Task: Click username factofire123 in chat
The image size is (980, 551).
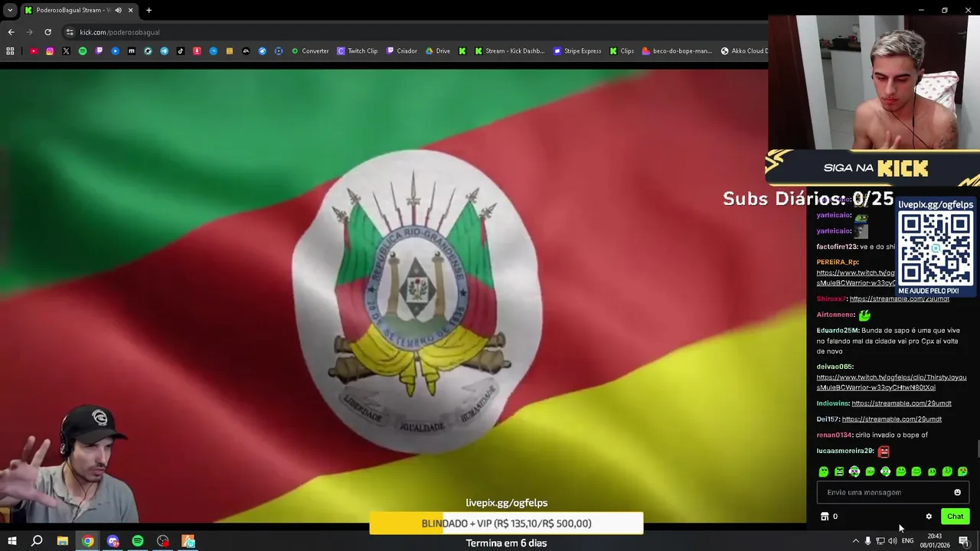Action: tap(837, 246)
